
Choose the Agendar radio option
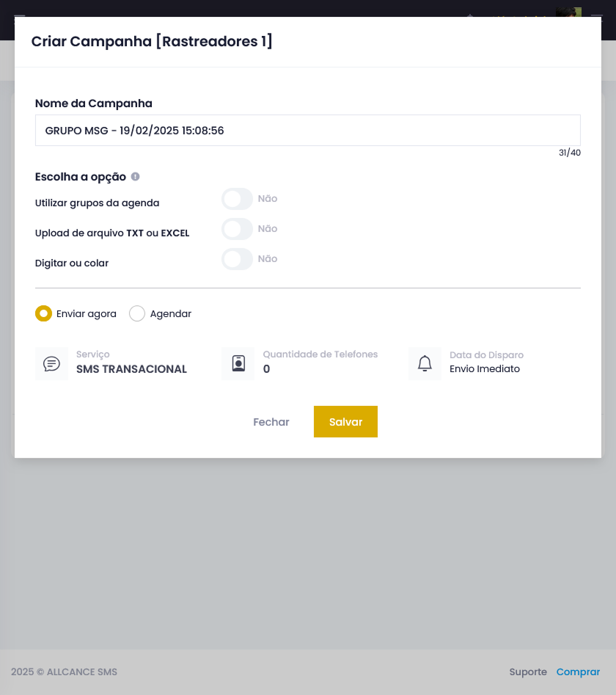tap(137, 313)
